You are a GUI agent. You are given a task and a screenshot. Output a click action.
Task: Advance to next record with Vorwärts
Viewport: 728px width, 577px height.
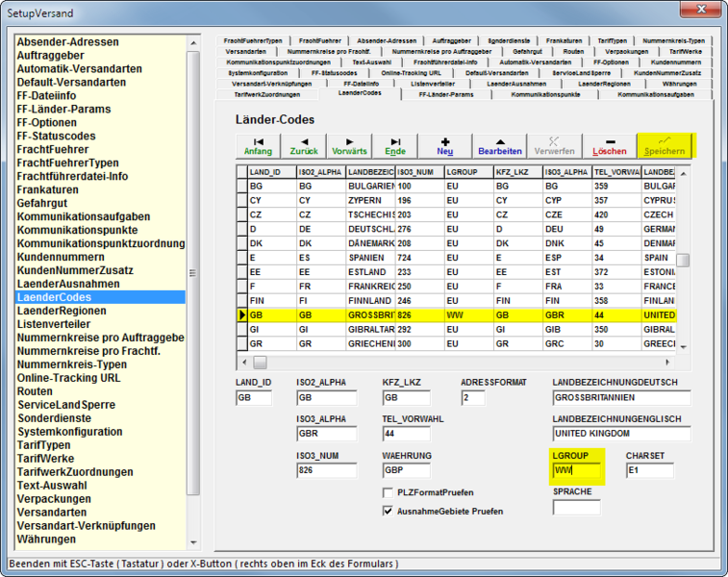click(349, 145)
